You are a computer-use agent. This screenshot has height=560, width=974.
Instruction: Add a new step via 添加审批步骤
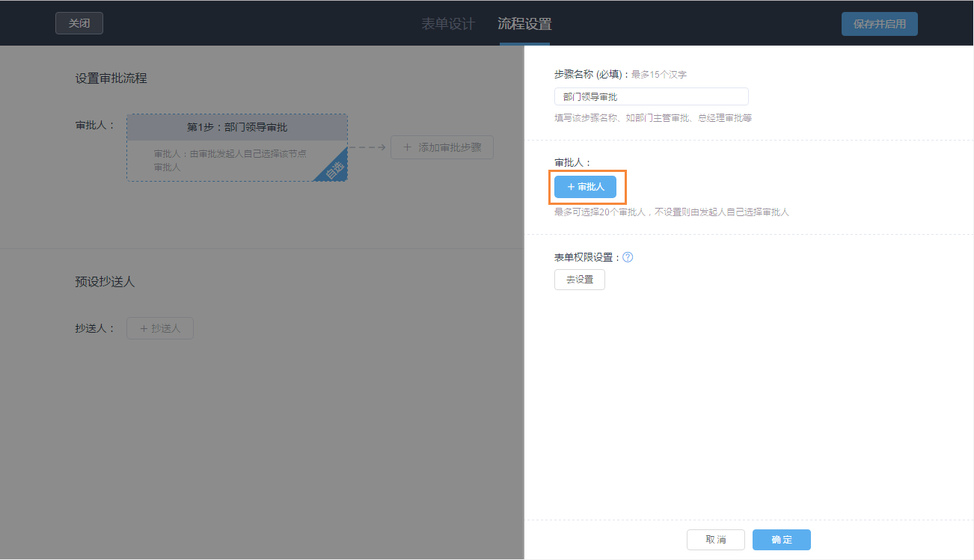[x=441, y=147]
